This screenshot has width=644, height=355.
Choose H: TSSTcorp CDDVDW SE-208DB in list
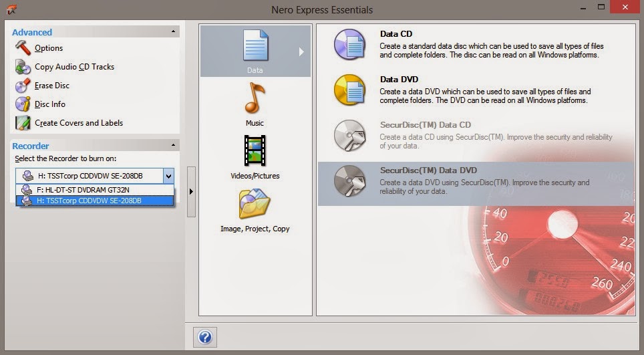(95, 201)
